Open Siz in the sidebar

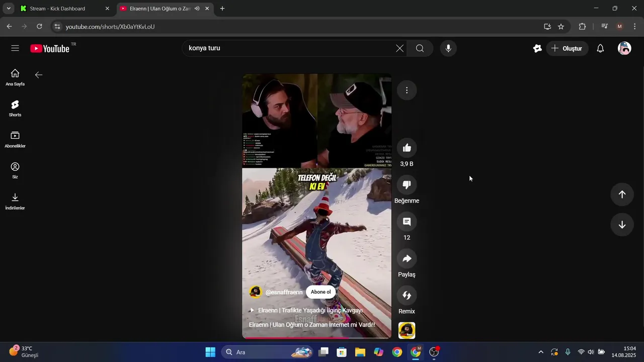pos(15,170)
